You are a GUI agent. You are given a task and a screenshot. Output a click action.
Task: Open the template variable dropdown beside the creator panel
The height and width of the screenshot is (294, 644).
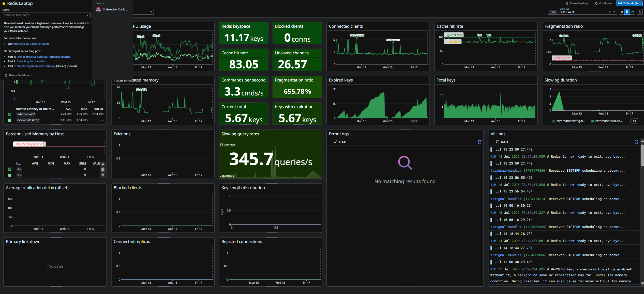(143, 12)
